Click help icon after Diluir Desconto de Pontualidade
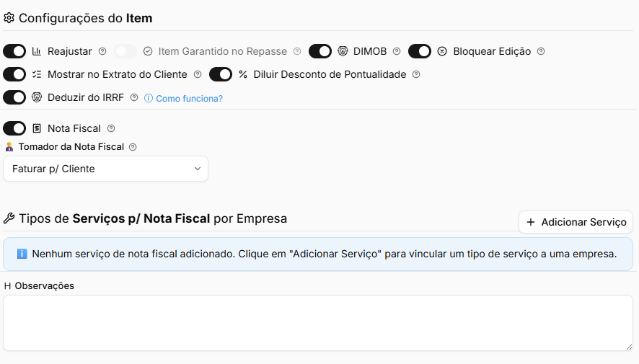Image resolution: width=639 pixels, height=364 pixels. point(416,74)
